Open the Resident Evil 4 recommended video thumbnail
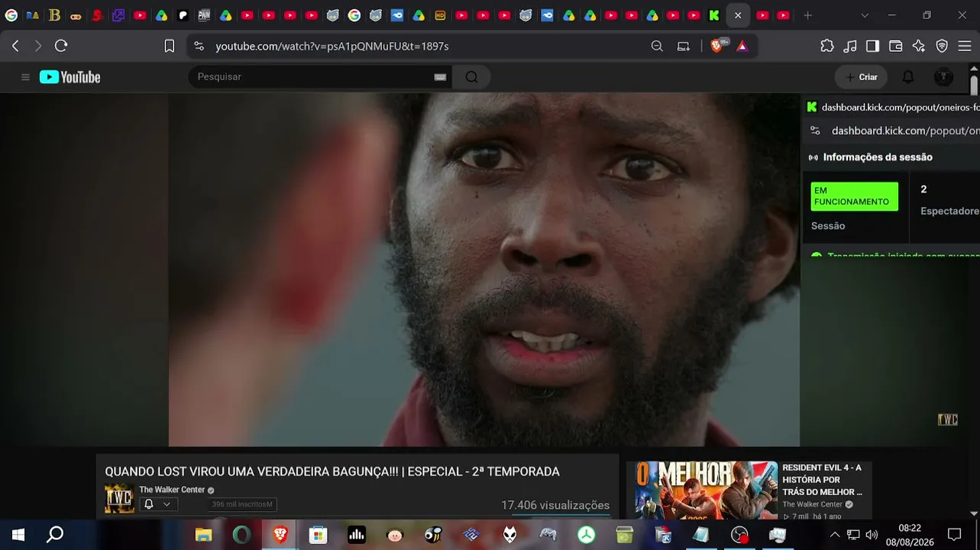This screenshot has height=550, width=980. tap(702, 490)
